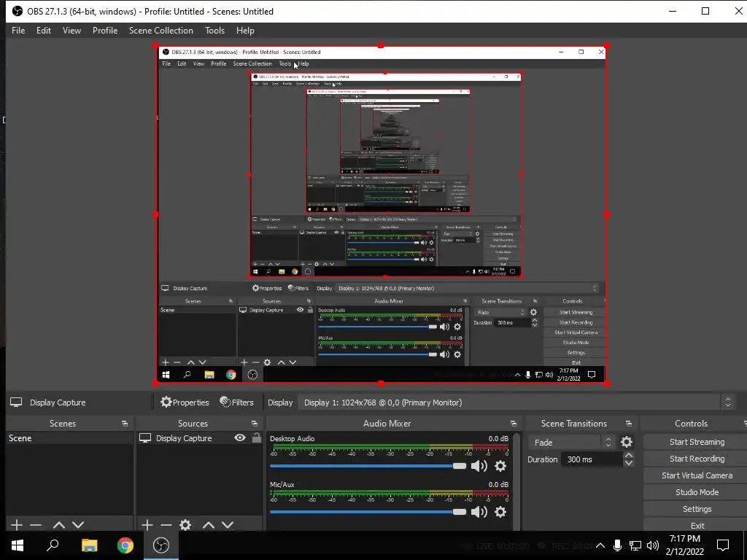Open the Profile menu
747x560 pixels.
(105, 31)
